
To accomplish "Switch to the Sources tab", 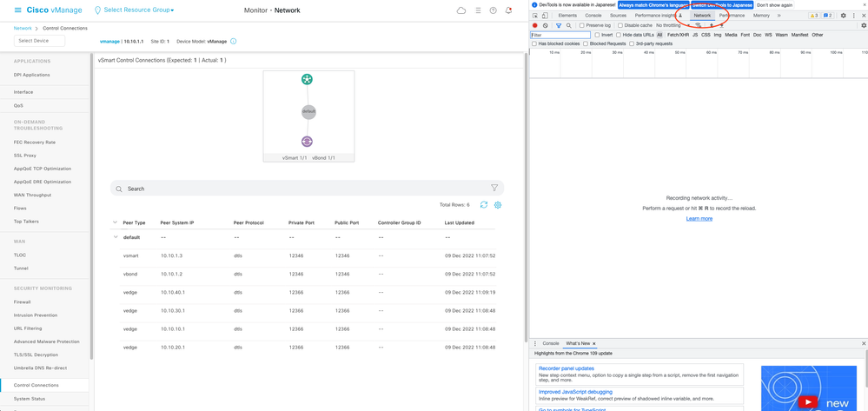I will (618, 16).
